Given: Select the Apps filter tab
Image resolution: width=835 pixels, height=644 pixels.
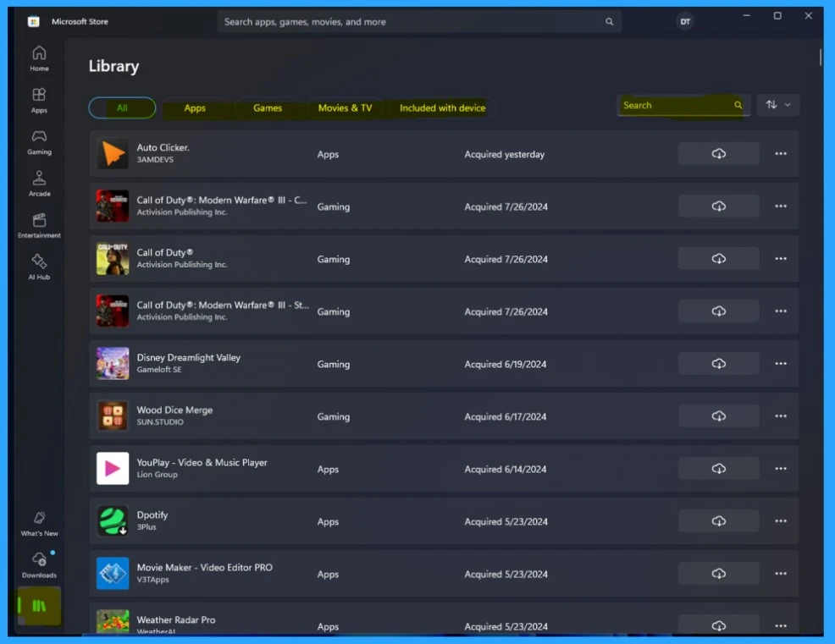Looking at the screenshot, I should click(x=195, y=108).
